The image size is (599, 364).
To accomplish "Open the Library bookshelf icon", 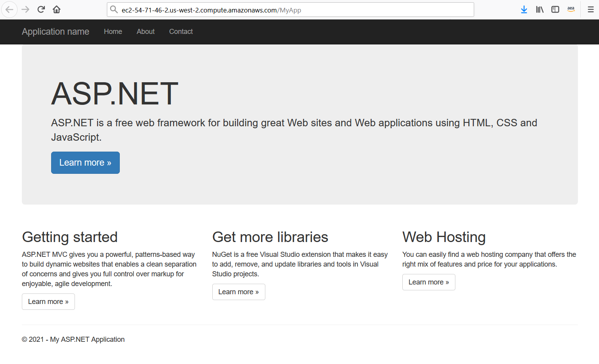I will tap(540, 9).
